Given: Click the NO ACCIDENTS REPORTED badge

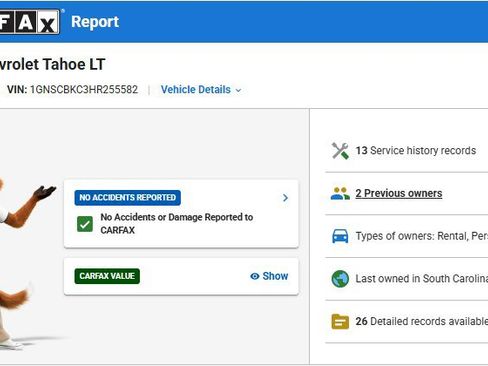Looking at the screenshot, I should pyautogui.click(x=128, y=198).
